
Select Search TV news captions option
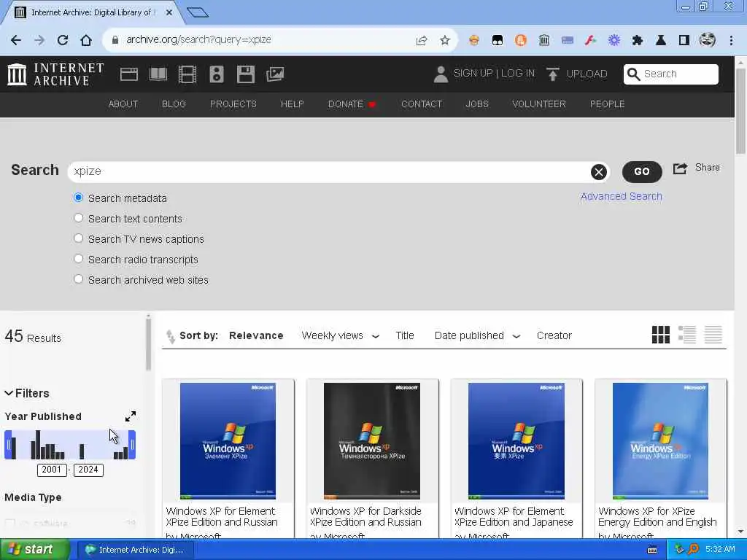coord(78,238)
